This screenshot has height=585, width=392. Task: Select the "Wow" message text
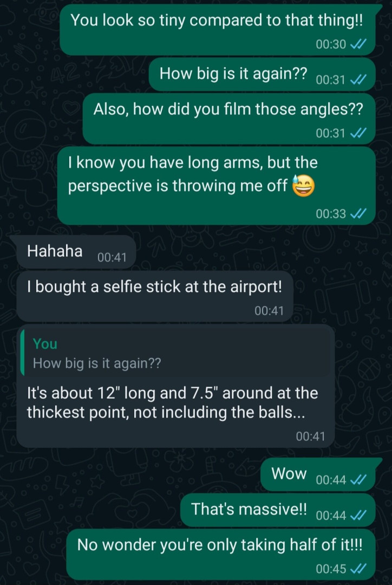pyautogui.click(x=289, y=474)
